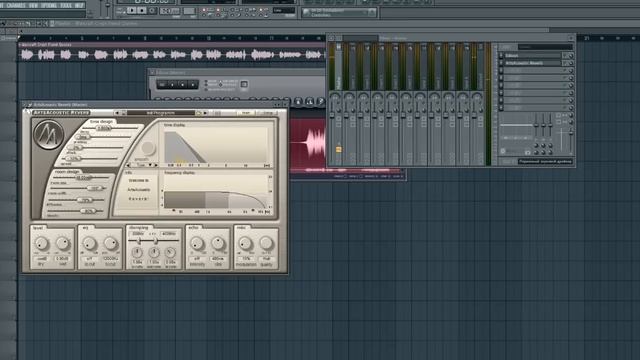Click the predelay slider handle

(83, 137)
